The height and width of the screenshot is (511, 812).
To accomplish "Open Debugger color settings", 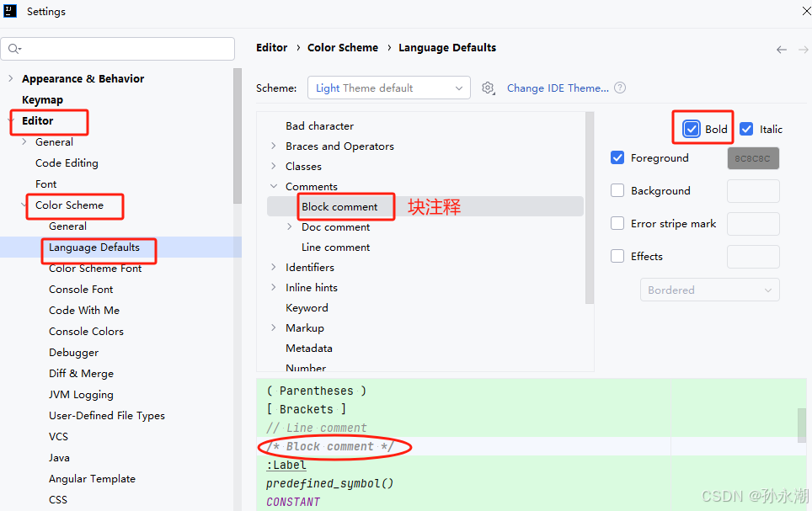I will (73, 353).
